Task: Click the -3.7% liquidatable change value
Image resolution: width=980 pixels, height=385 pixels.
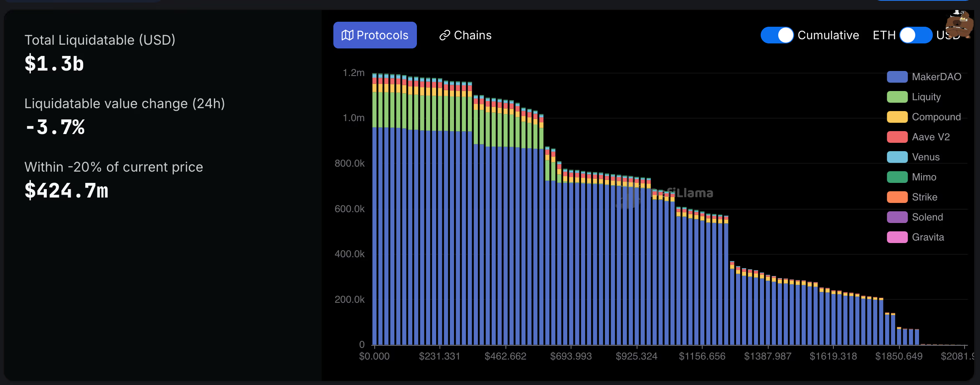Action: tap(55, 127)
